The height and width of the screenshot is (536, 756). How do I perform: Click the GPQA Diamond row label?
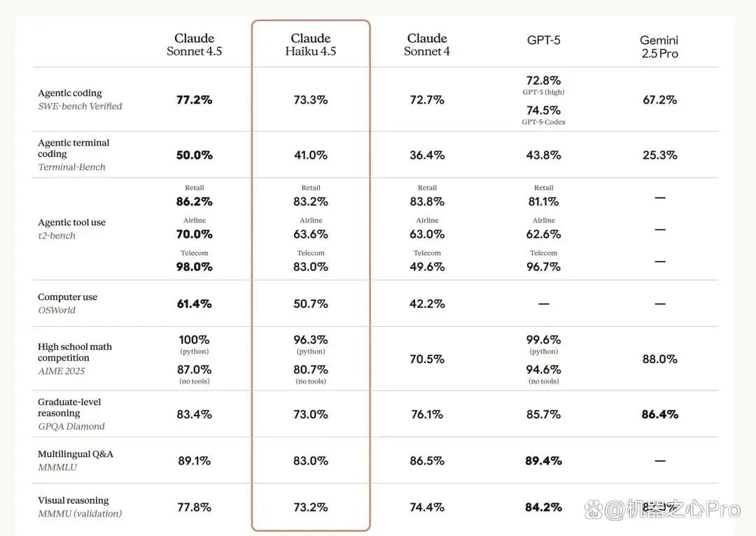coord(71,426)
